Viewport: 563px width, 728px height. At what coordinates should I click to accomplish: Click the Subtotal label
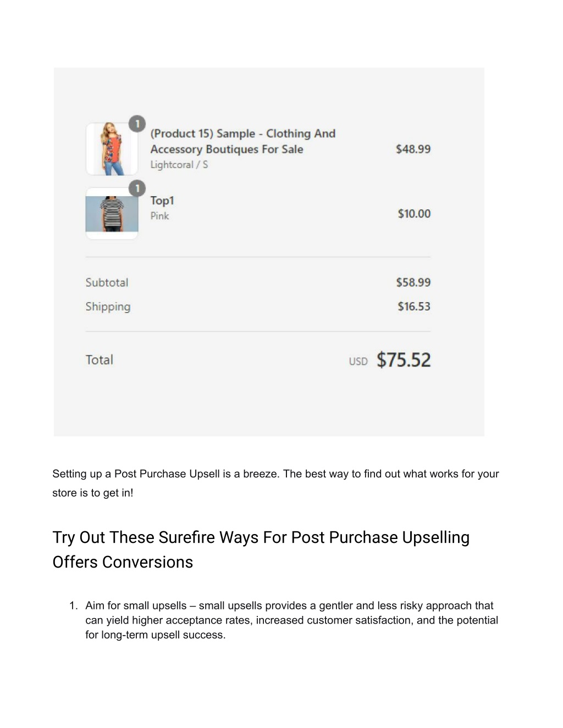pos(107,282)
